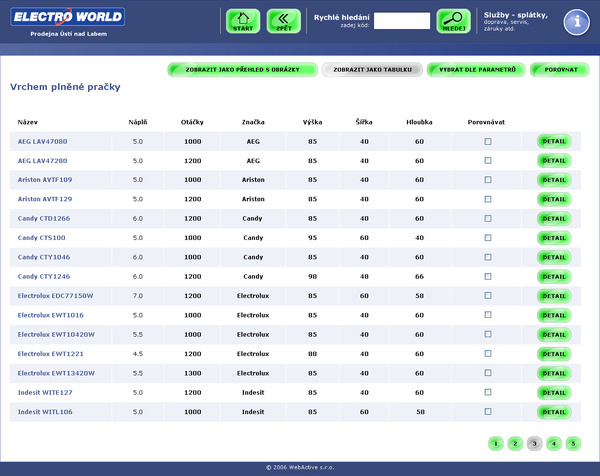600x476 pixels.
Task: Switch view to overview with images
Action: point(243,70)
